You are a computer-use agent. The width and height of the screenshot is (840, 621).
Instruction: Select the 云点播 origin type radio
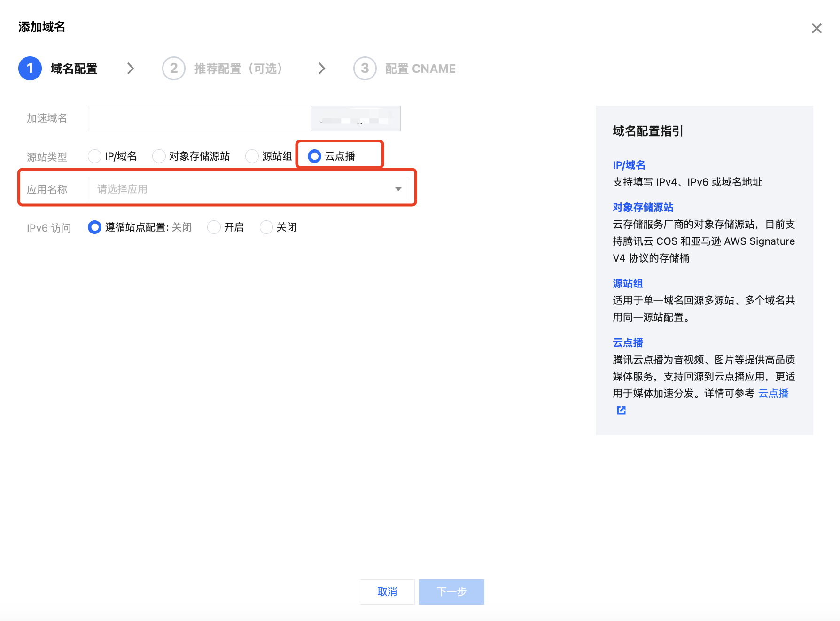pos(314,156)
